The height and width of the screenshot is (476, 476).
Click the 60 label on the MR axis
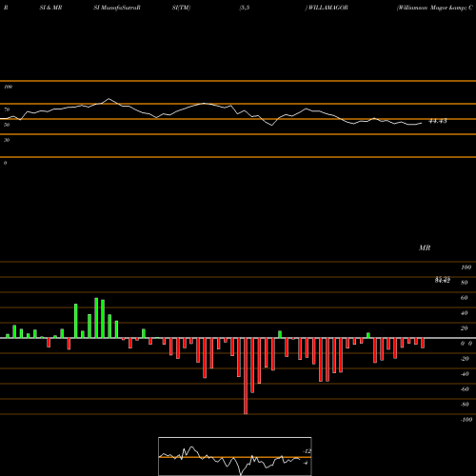(x=465, y=298)
